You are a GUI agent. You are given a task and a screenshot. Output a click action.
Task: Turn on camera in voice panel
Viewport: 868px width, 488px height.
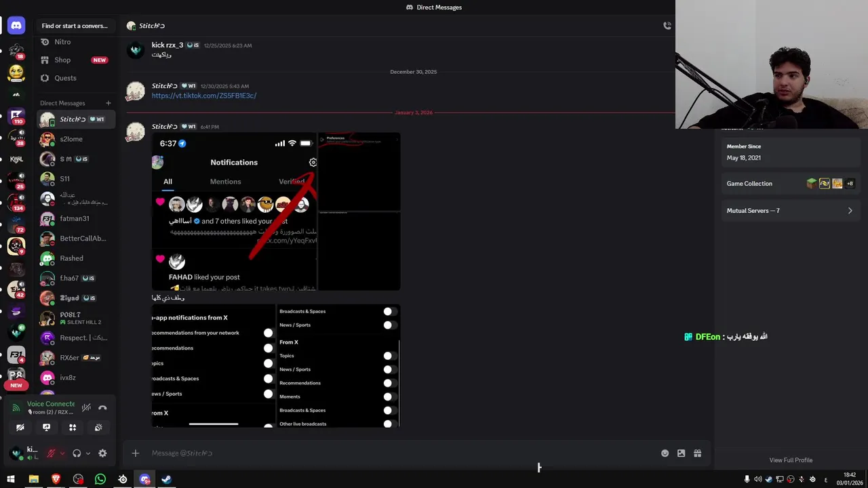tap(20, 428)
